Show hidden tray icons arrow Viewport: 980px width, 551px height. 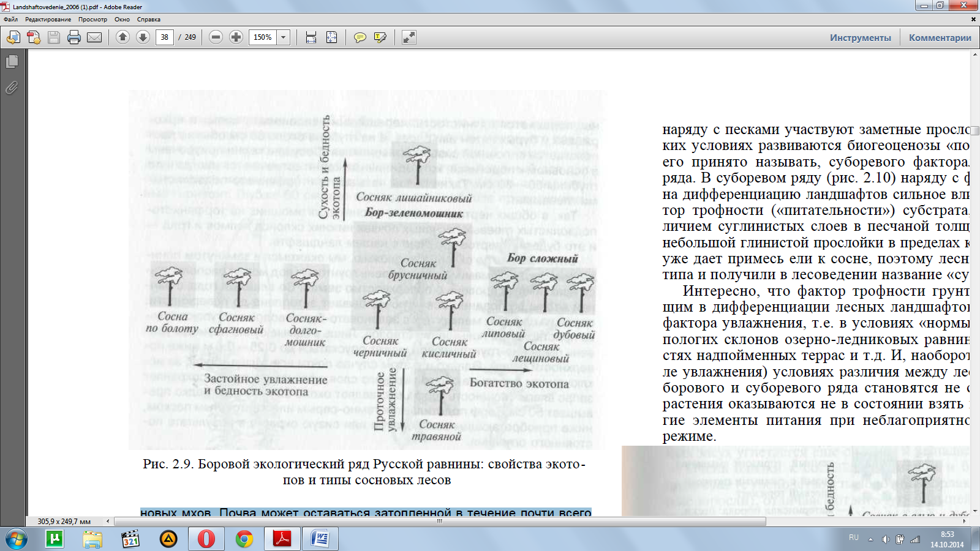click(870, 539)
